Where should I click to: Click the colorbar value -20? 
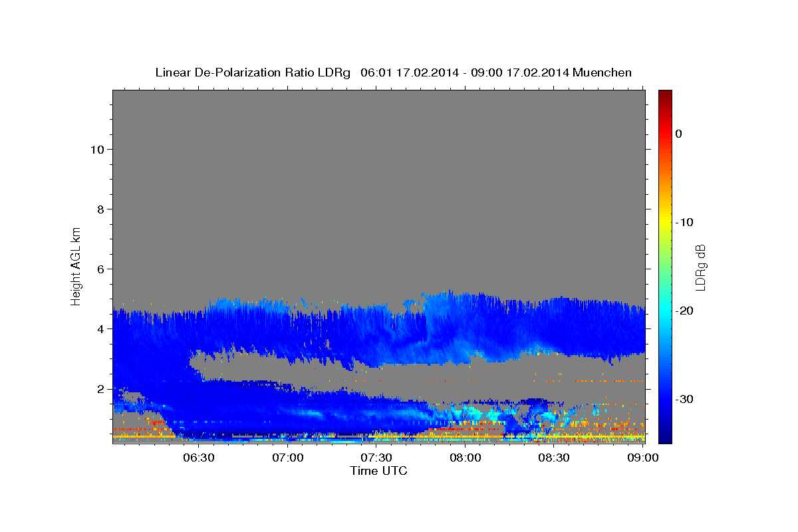pyautogui.click(x=684, y=311)
